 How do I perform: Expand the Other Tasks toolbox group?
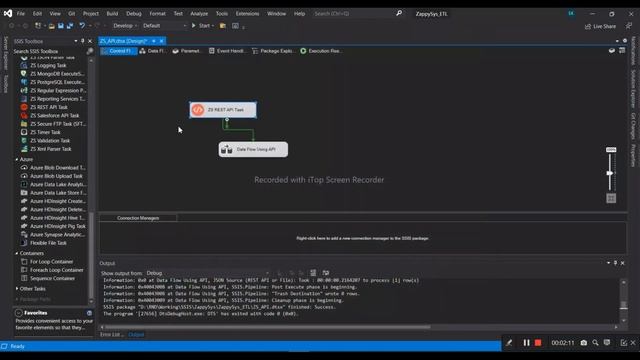[17, 289]
